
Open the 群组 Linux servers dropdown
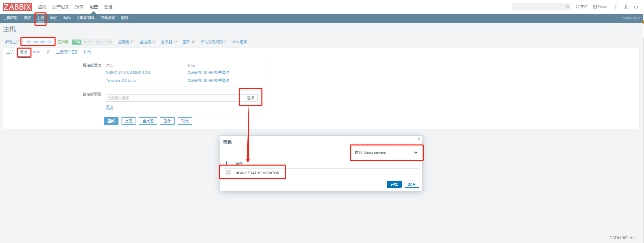[x=391, y=153]
